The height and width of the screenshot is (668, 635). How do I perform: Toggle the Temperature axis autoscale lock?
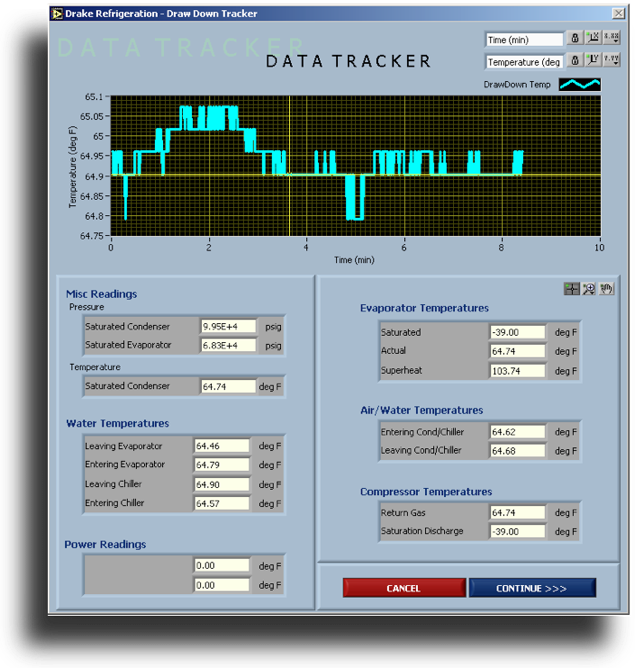[x=575, y=61]
